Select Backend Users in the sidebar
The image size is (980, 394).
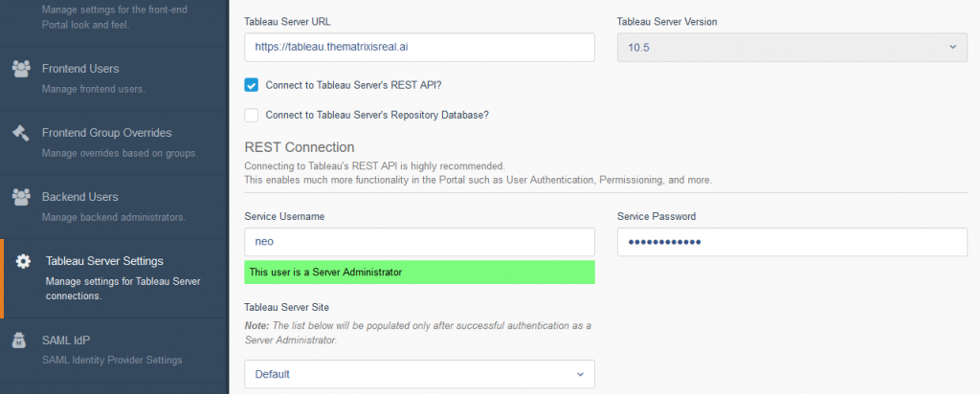[115, 207]
